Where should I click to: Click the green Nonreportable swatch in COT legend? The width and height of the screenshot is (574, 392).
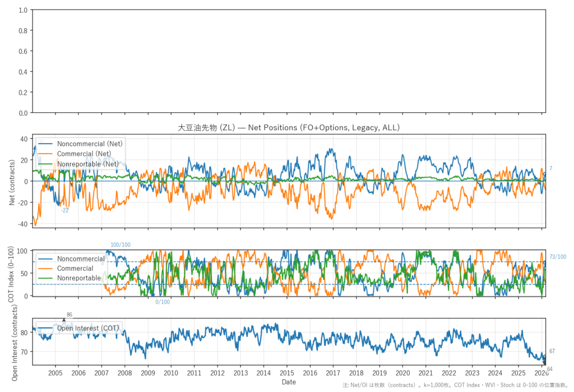tap(46, 278)
